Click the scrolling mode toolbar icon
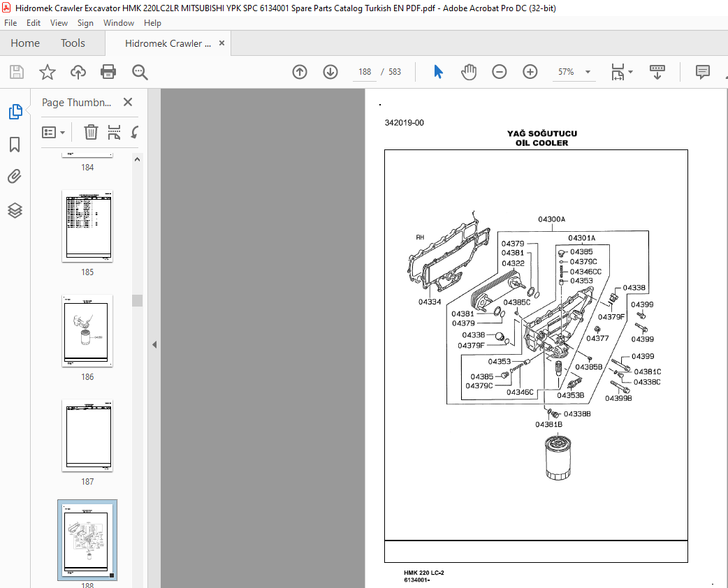 tap(657, 72)
